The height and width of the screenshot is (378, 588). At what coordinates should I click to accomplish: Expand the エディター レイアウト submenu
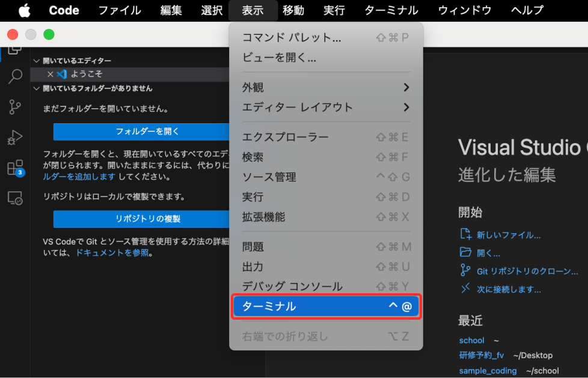pyautogui.click(x=326, y=107)
